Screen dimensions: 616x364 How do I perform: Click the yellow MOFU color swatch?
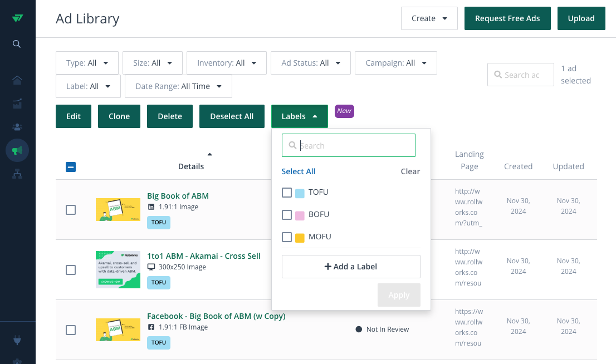[300, 238]
